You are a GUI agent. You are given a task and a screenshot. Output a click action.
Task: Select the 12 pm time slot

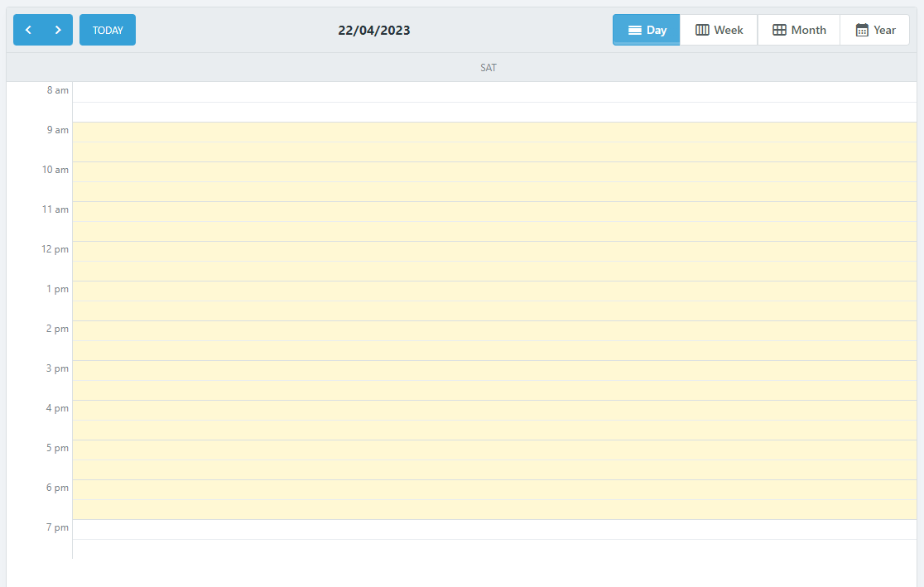click(494, 252)
